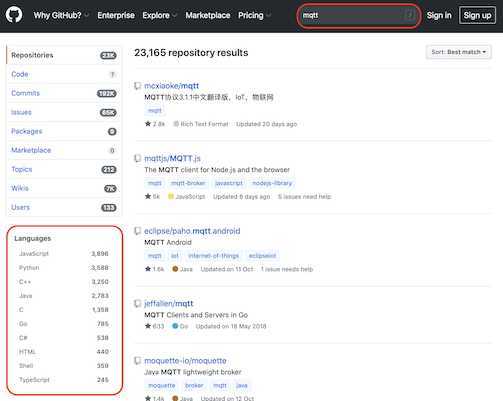Viewport: 503px width, 401px height.
Task: Click JavaScript language color dot
Action: coord(171,196)
